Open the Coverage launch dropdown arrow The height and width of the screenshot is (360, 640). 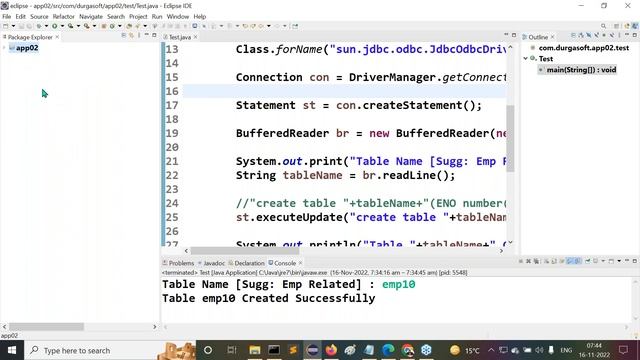click(x=78, y=26)
